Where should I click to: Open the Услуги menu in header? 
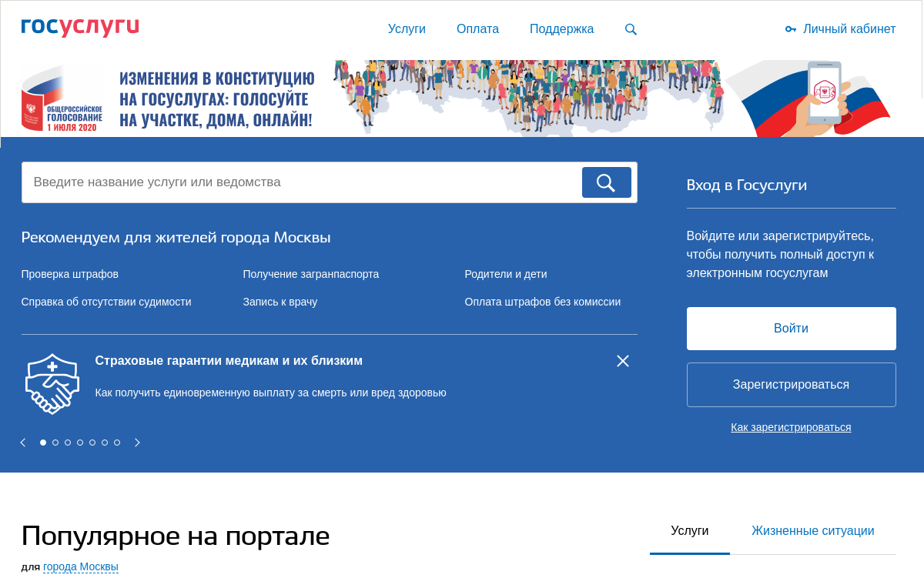407,29
